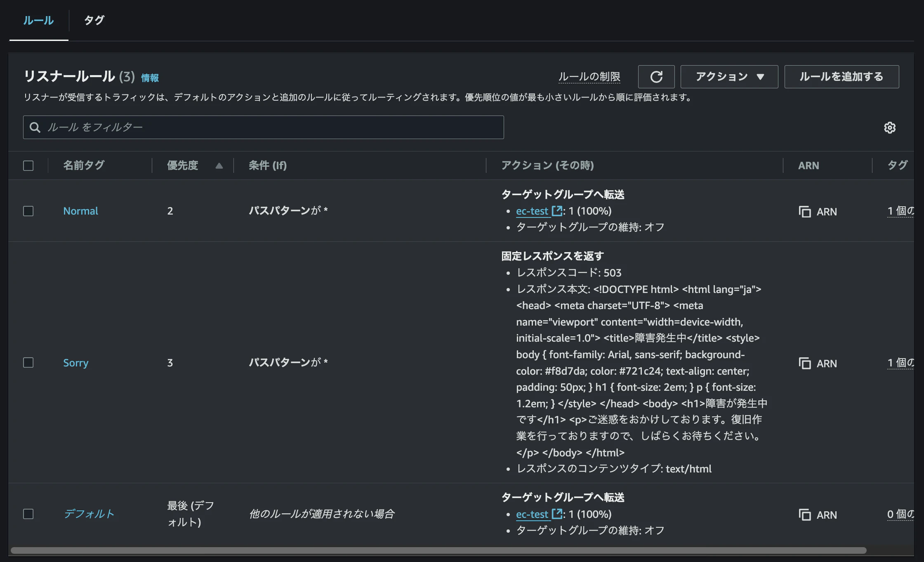Check the Normal rule checkbox
This screenshot has width=924, height=562.
28,211
